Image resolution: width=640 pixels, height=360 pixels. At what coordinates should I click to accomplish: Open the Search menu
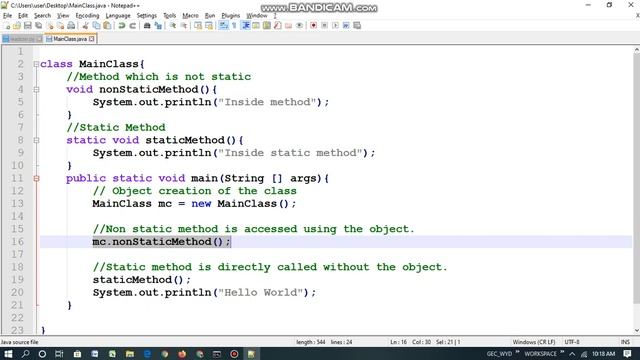pos(42,16)
